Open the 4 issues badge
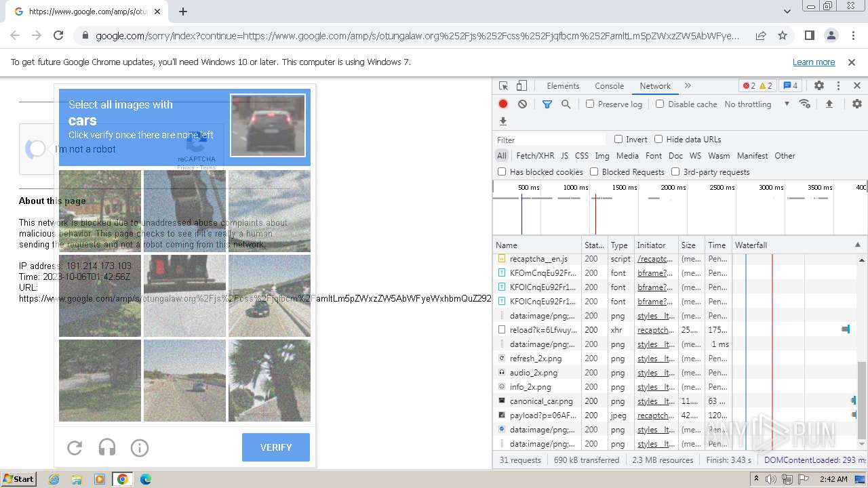The height and width of the screenshot is (488, 868). click(x=790, y=86)
